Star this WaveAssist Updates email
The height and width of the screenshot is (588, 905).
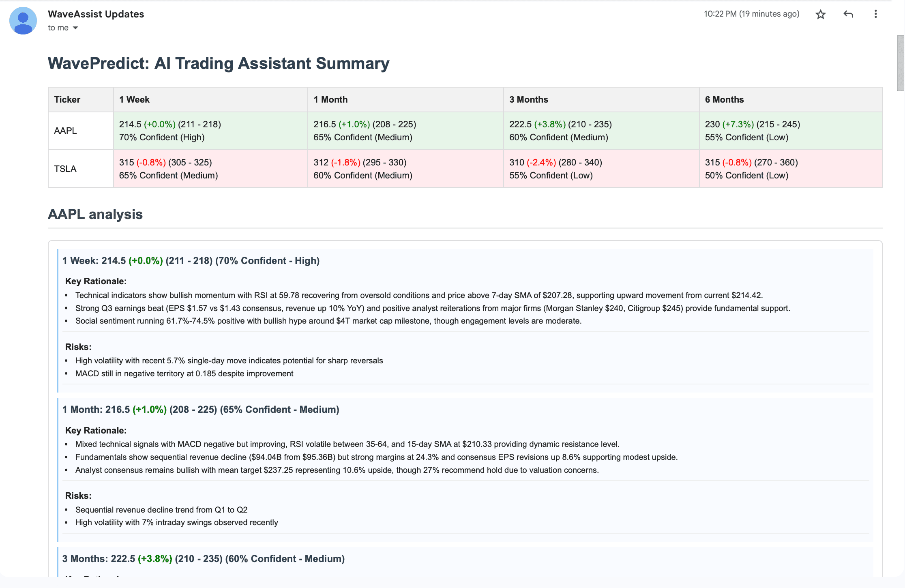820,14
